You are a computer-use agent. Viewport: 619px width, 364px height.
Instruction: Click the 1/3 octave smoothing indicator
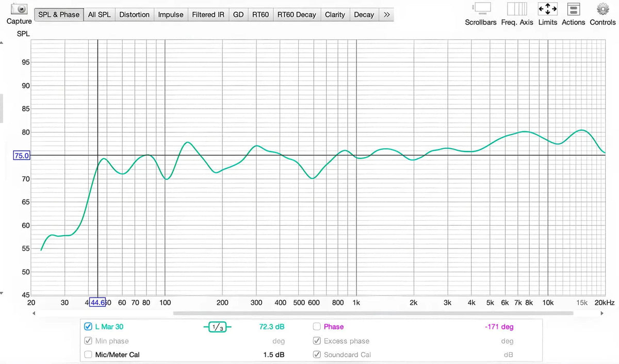pos(218,327)
